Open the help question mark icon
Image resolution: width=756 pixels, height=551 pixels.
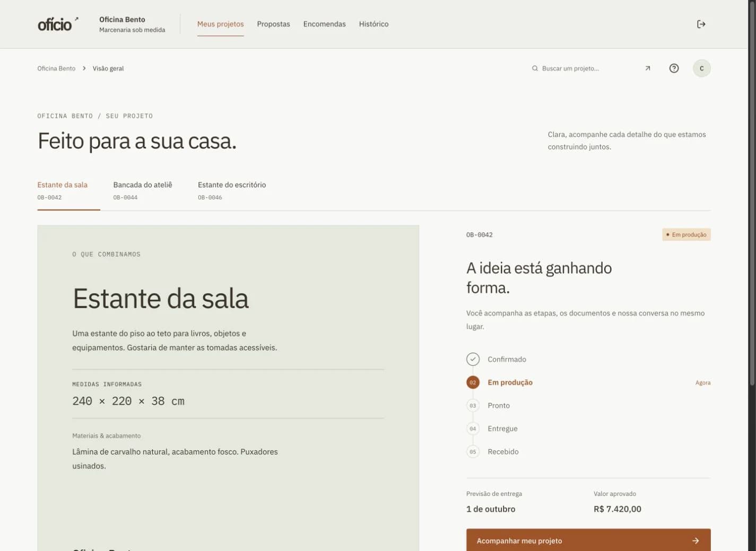pyautogui.click(x=674, y=68)
